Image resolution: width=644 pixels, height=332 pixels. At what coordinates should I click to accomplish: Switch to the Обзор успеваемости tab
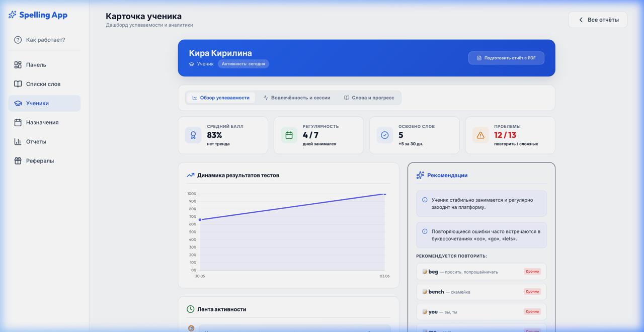[221, 98]
